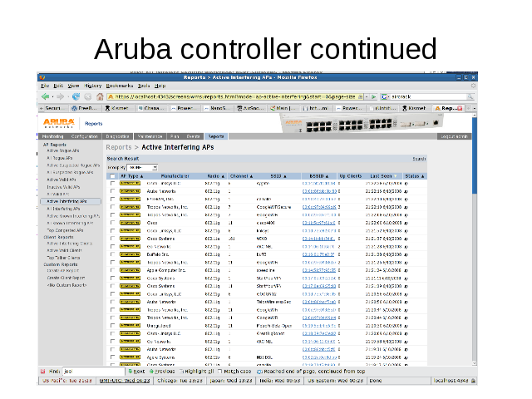Check the box for the first AP row
The width and height of the screenshot is (532, 399).
[113, 184]
